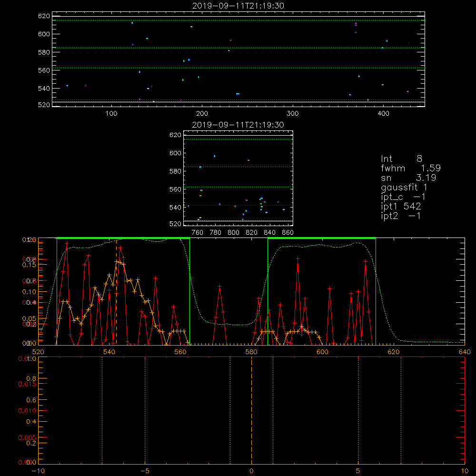The width and height of the screenshot is (476, 476).
Task: Click the 'ipt_c -1' parameter line
Action: click(403, 197)
